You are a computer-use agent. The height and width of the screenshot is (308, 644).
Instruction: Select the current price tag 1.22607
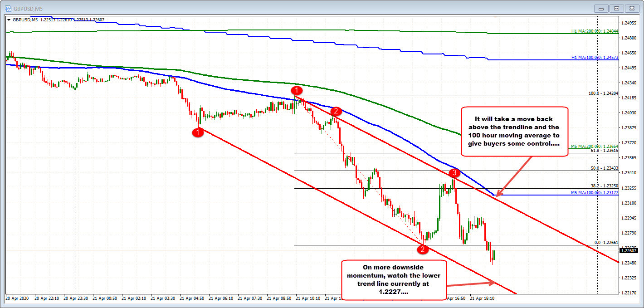pyautogui.click(x=629, y=250)
